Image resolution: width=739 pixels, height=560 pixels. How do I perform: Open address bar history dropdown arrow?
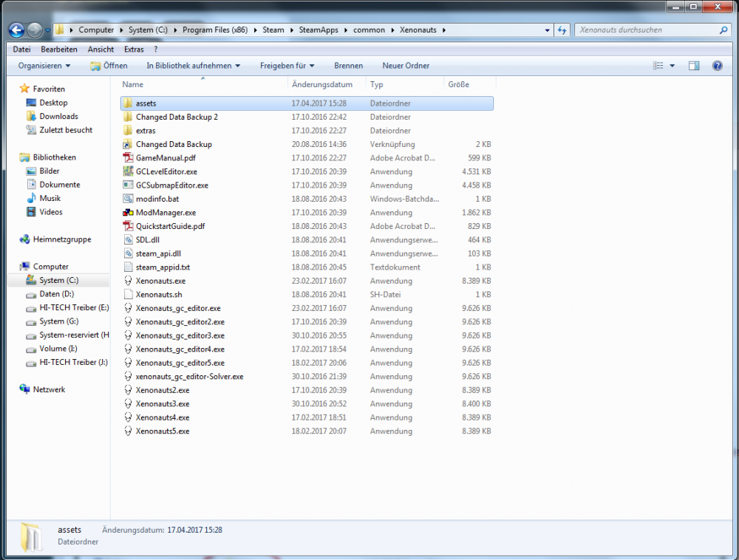(547, 30)
